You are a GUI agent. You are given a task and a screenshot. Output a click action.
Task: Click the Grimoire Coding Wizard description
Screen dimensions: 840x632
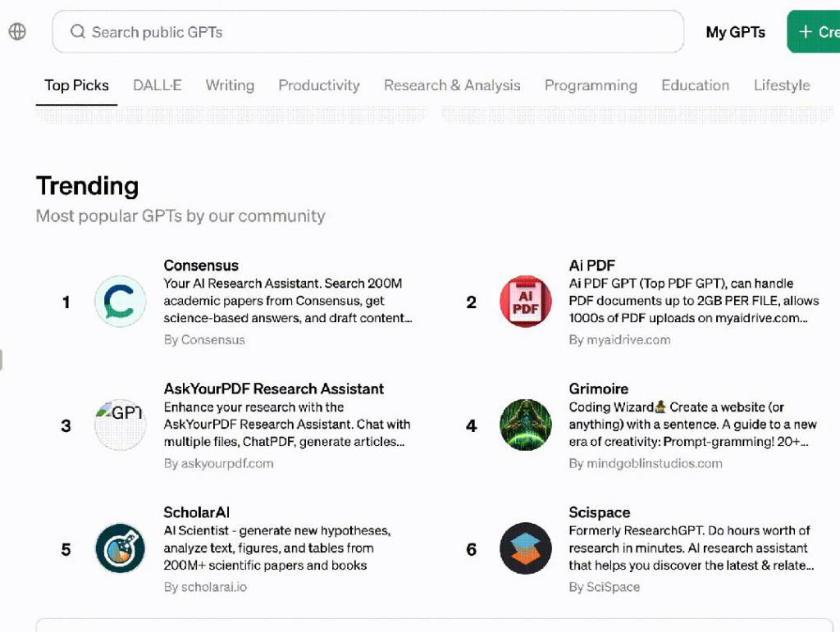point(692,425)
